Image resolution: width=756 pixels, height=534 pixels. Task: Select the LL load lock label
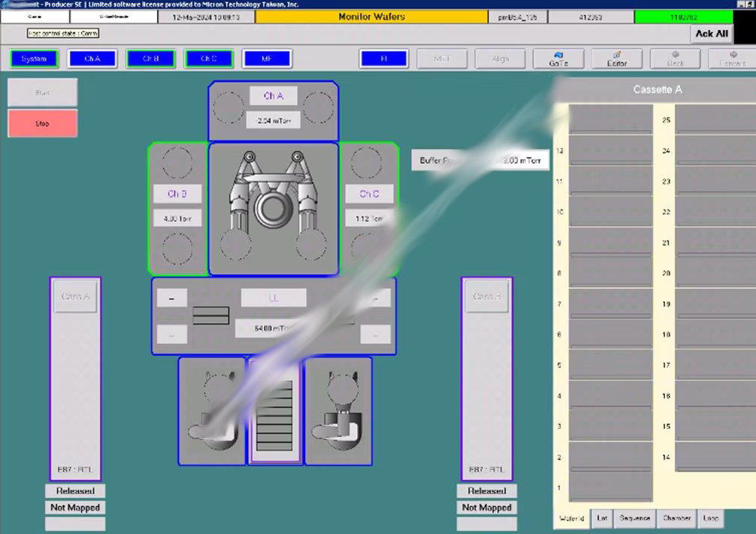tap(274, 298)
